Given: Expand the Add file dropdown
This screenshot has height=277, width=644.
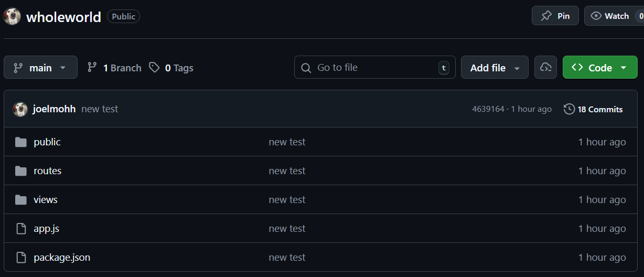Looking at the screenshot, I should (x=495, y=68).
